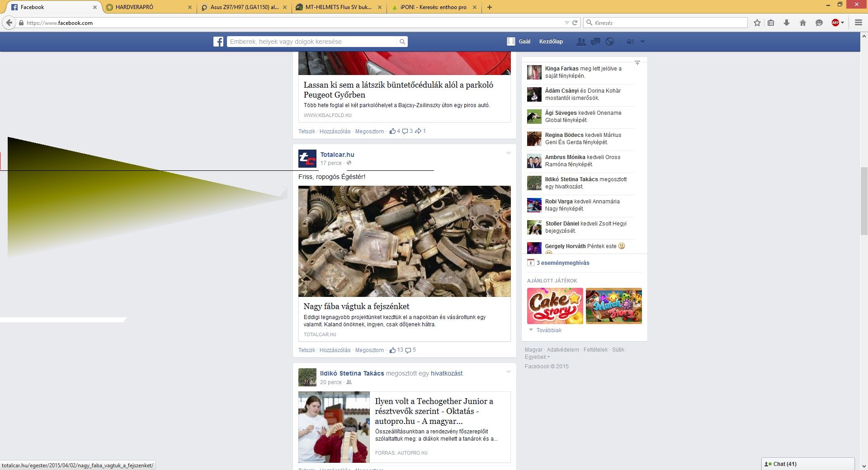The image size is (868, 470).
Task: Click the hivatkozást link in shared post
Action: click(x=447, y=373)
